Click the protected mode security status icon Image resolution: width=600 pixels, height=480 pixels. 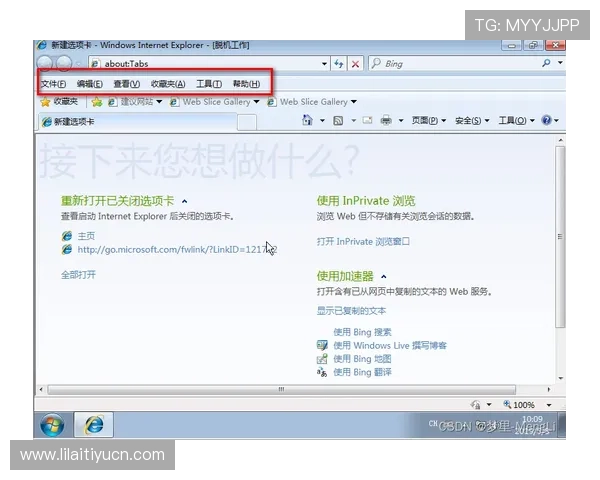tap(476, 405)
